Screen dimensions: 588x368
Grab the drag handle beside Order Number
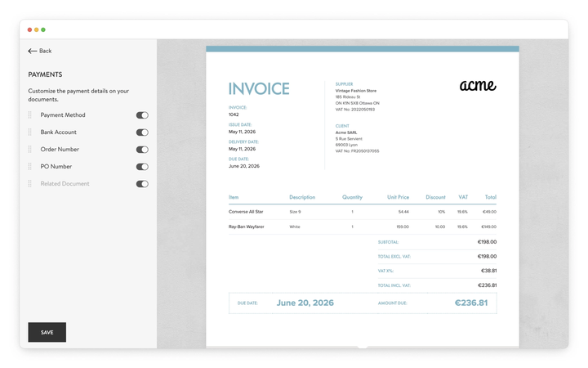tap(29, 150)
